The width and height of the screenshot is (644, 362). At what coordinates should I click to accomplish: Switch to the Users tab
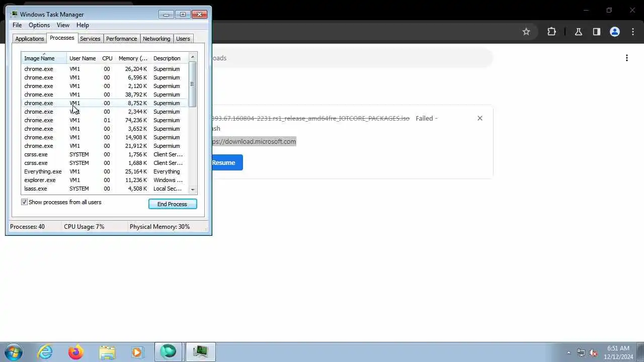click(x=183, y=39)
